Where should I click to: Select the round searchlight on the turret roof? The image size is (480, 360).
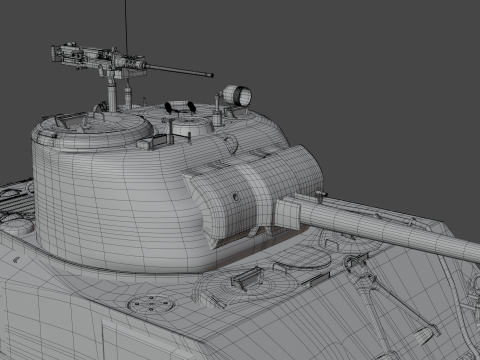tap(237, 96)
